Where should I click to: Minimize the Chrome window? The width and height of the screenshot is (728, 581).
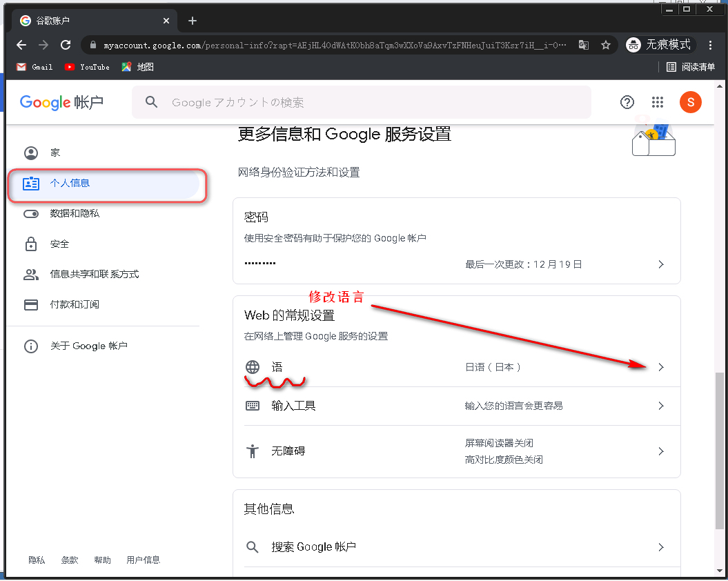coord(669,9)
